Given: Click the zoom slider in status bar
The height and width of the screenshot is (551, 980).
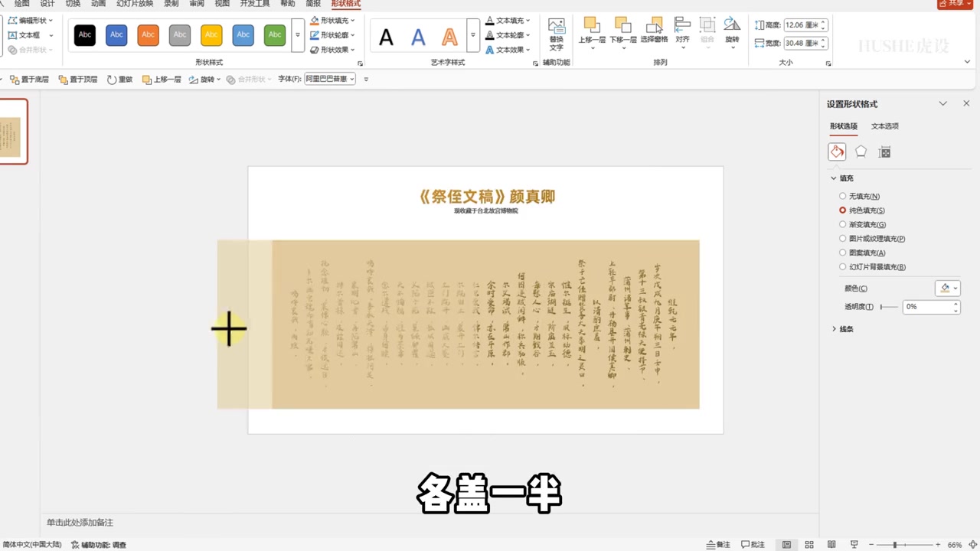Looking at the screenshot, I should click(x=906, y=545).
